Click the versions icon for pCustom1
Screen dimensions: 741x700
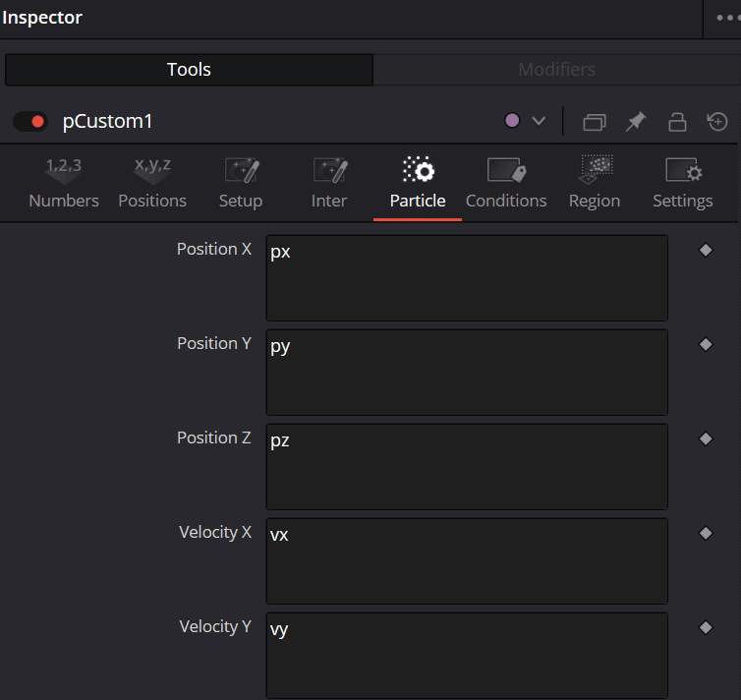[x=595, y=122]
